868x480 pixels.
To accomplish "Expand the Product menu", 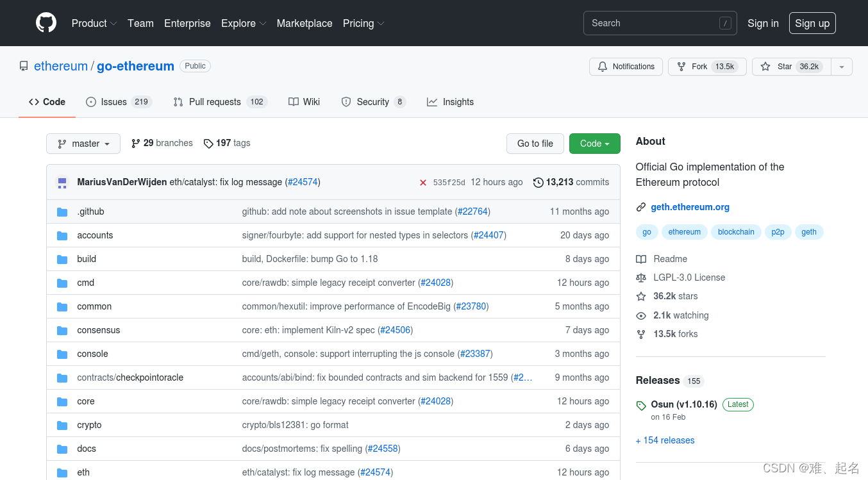I will point(94,23).
